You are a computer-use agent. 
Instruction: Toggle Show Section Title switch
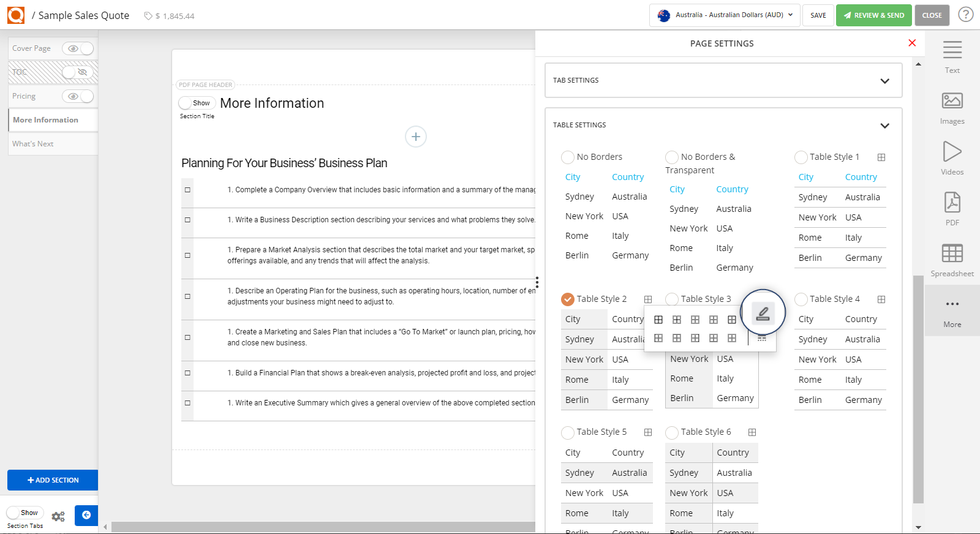[x=197, y=103]
